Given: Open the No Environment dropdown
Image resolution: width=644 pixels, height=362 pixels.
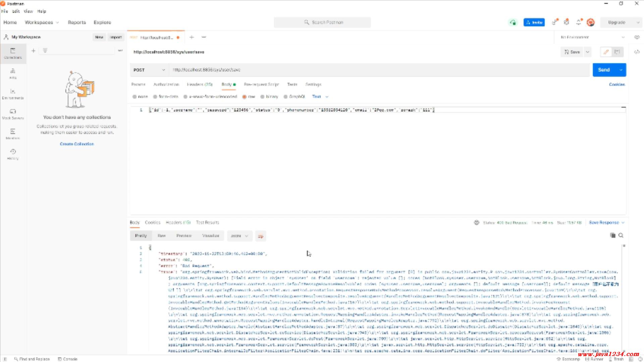Looking at the screenshot, I should 592,37.
